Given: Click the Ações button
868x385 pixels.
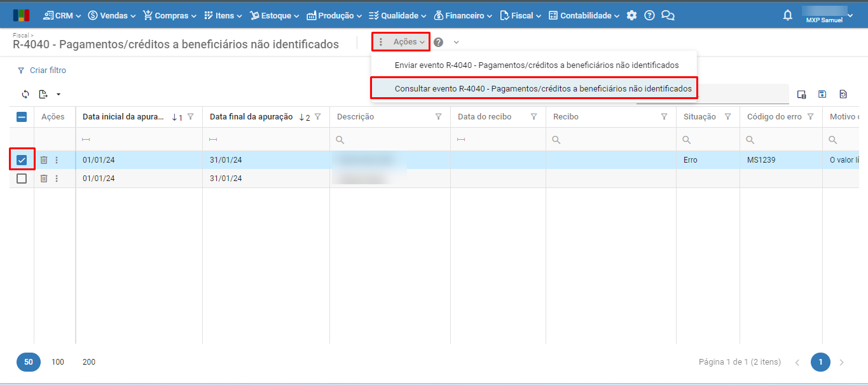Looking at the screenshot, I should [x=401, y=42].
